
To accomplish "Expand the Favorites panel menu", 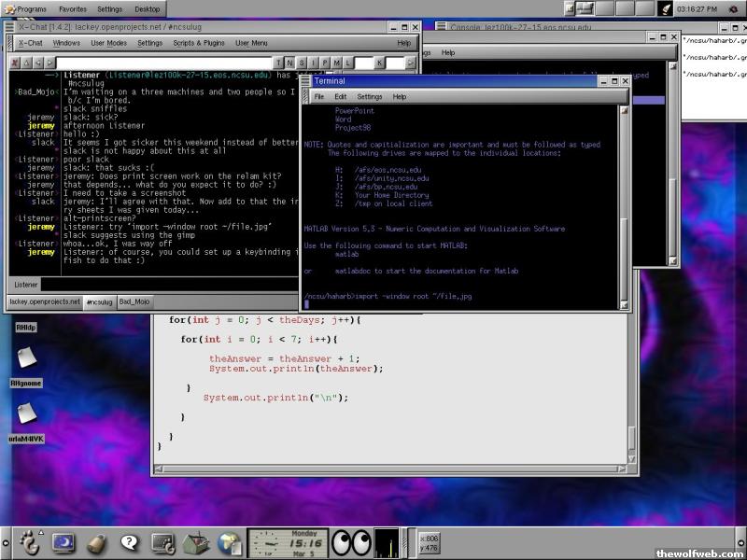I will [x=73, y=8].
